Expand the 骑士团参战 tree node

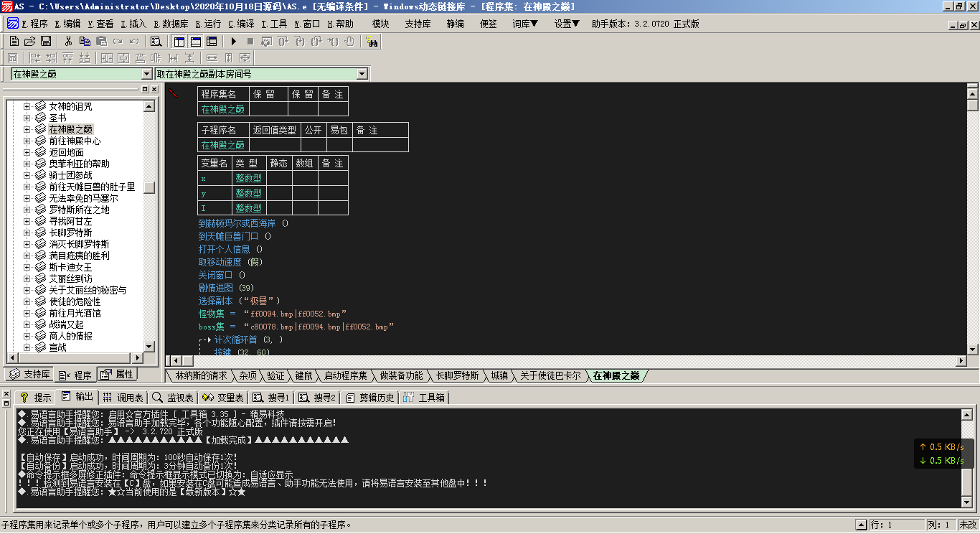27,175
